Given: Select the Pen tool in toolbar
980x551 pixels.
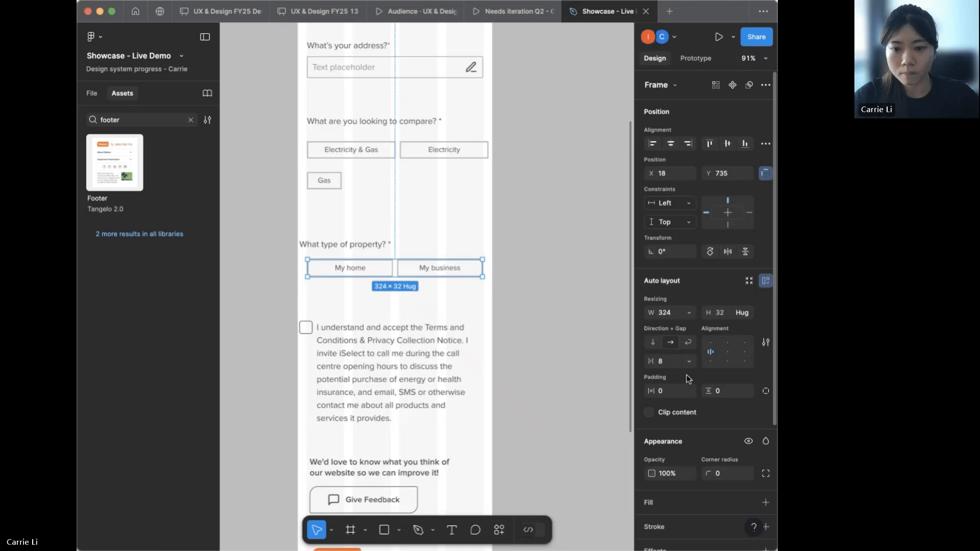Looking at the screenshot, I should pos(419,530).
